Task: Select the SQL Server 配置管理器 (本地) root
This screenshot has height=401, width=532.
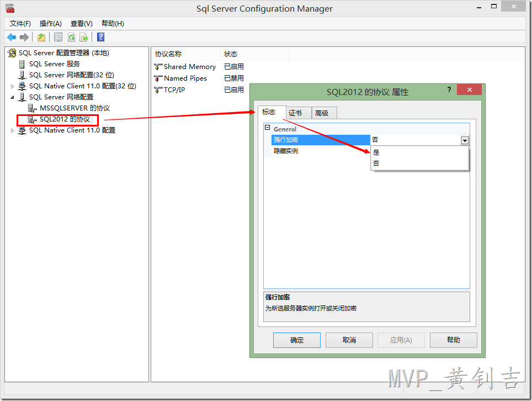Action: tap(64, 53)
